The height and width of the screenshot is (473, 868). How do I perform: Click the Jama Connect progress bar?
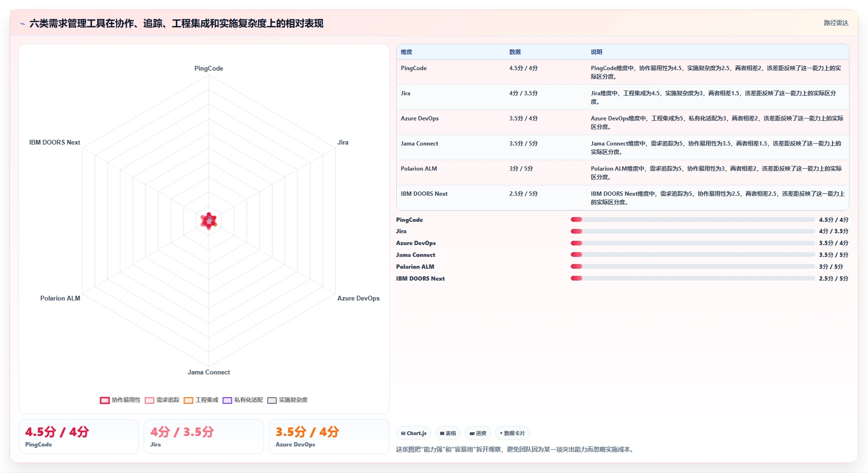pos(693,255)
